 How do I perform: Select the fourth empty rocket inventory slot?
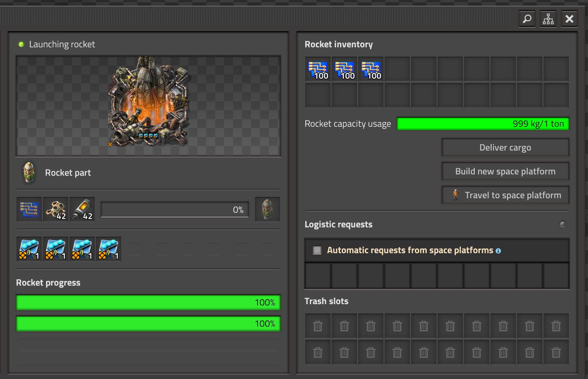(x=397, y=69)
